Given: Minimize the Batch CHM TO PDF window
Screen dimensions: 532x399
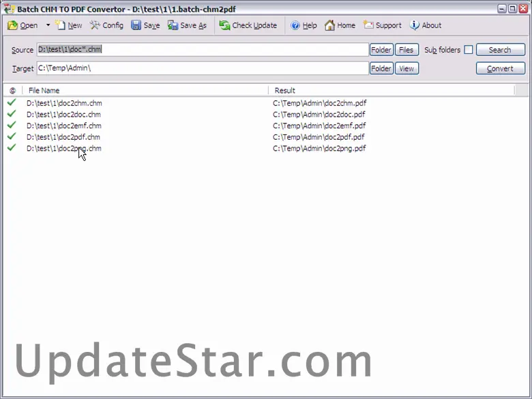Looking at the screenshot, I should tap(502, 8).
